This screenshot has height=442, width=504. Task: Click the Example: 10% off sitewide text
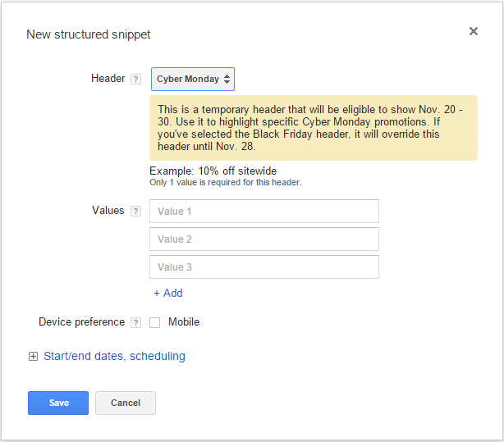tap(213, 171)
